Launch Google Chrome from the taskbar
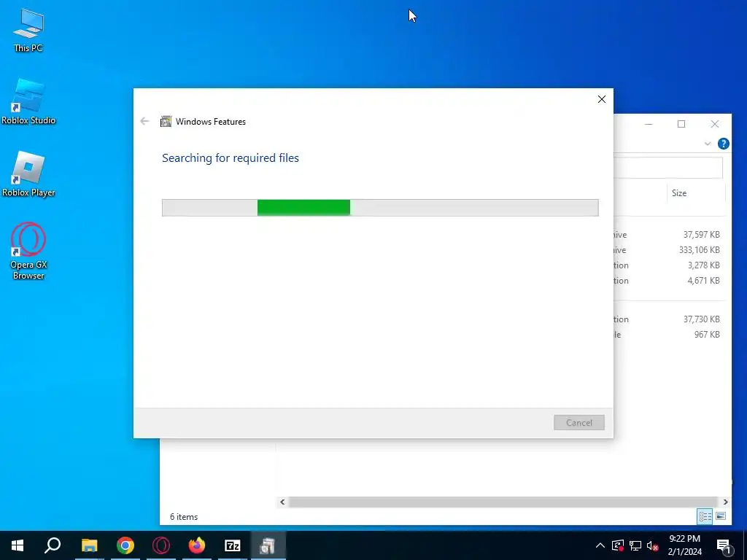 pyautogui.click(x=125, y=545)
